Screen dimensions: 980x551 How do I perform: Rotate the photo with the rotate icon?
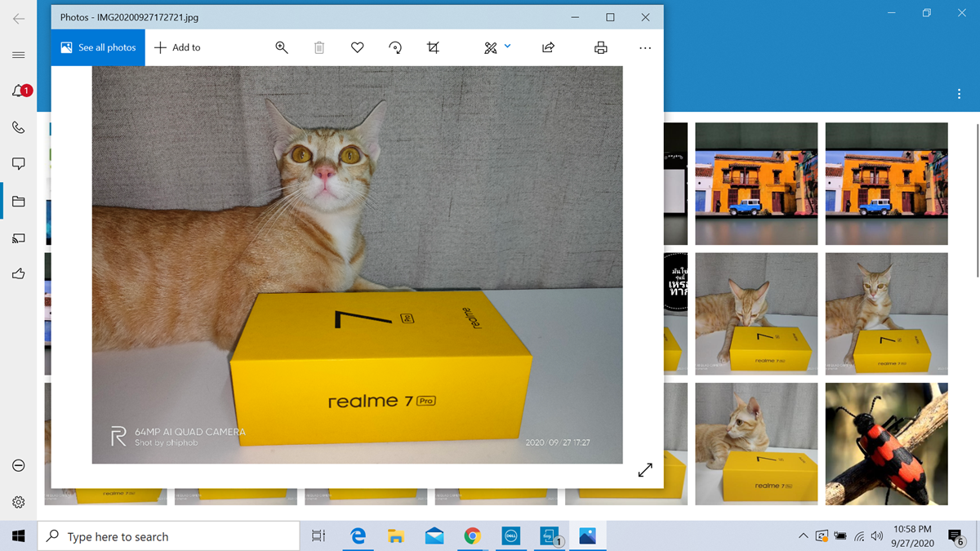(x=395, y=47)
